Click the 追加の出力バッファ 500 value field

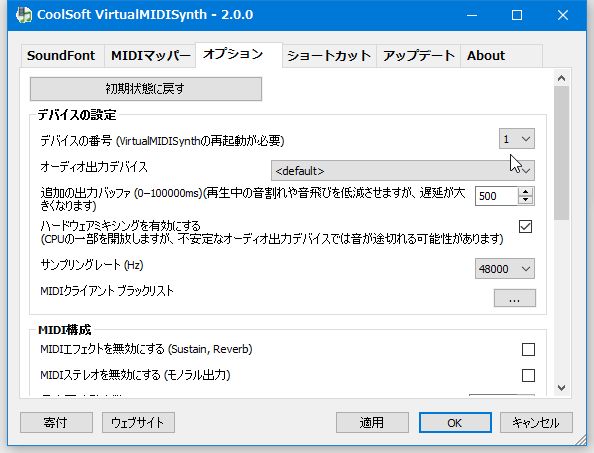coord(496,196)
